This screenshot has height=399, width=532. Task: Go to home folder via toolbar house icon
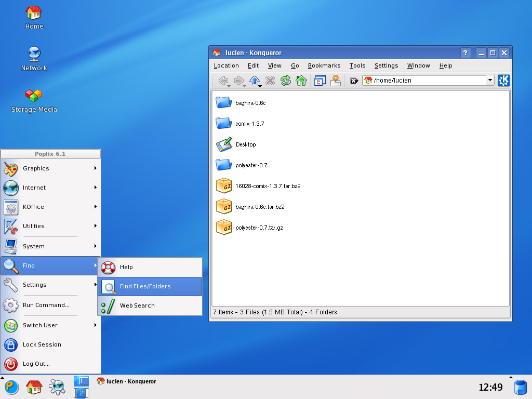[x=301, y=81]
